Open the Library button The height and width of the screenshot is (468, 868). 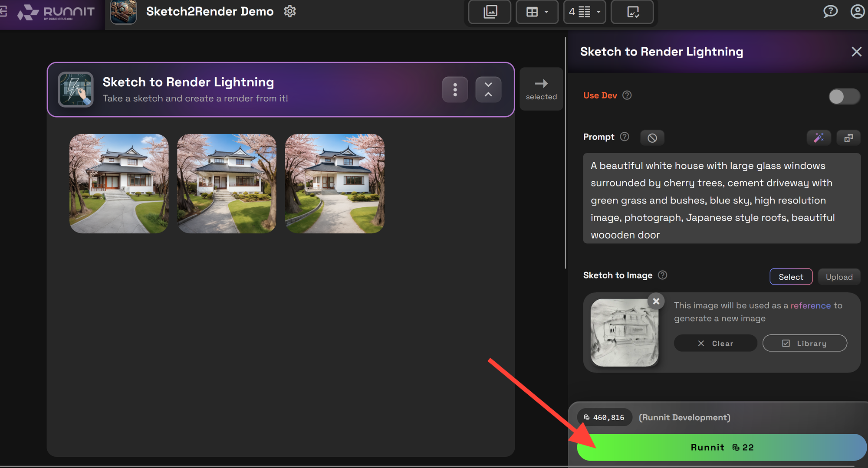click(x=805, y=343)
